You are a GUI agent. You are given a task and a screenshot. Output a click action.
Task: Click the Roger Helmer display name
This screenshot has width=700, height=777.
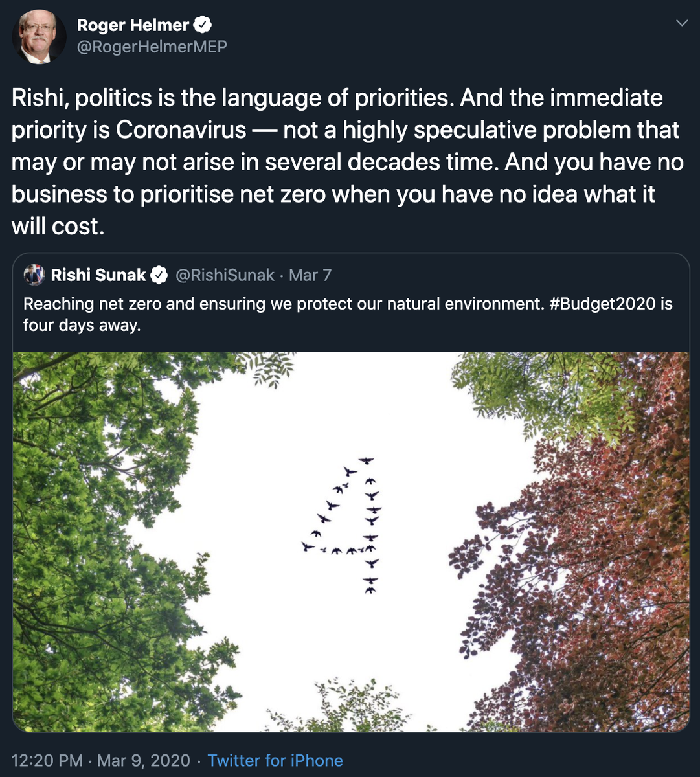(x=133, y=25)
